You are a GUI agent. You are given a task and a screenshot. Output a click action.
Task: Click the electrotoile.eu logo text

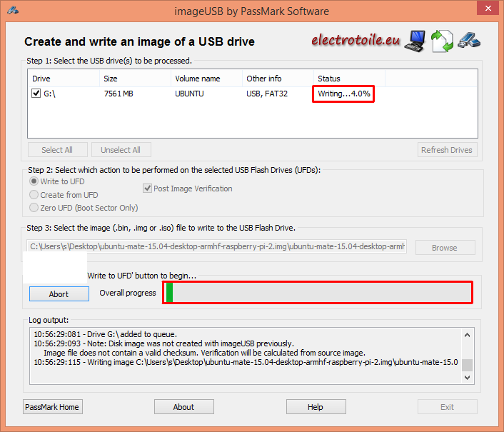tap(356, 40)
